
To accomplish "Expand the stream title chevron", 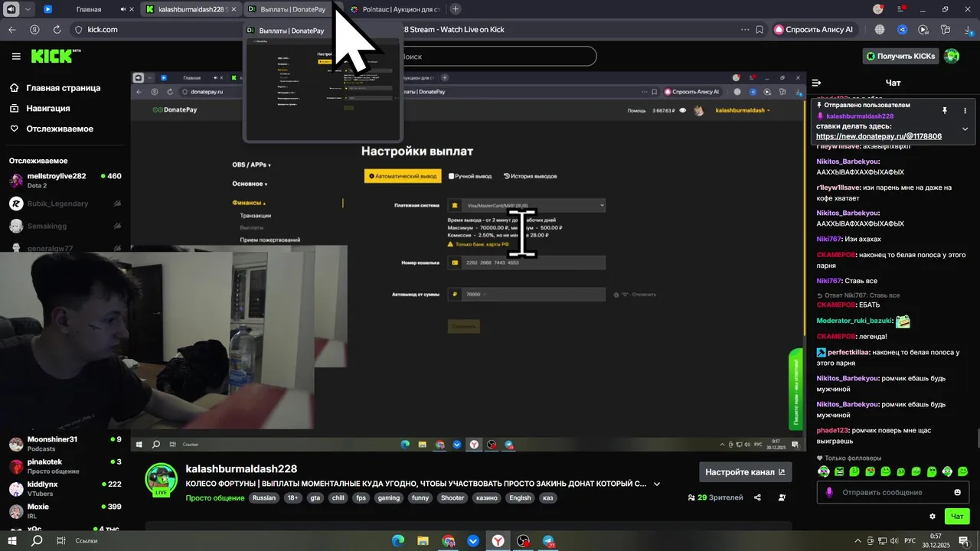I will coord(656,484).
